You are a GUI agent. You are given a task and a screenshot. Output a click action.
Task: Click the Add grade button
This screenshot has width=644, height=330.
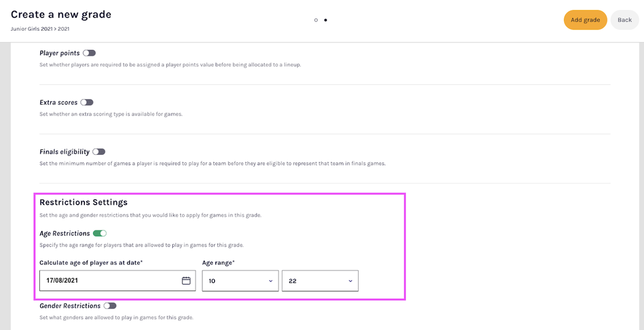click(x=585, y=20)
